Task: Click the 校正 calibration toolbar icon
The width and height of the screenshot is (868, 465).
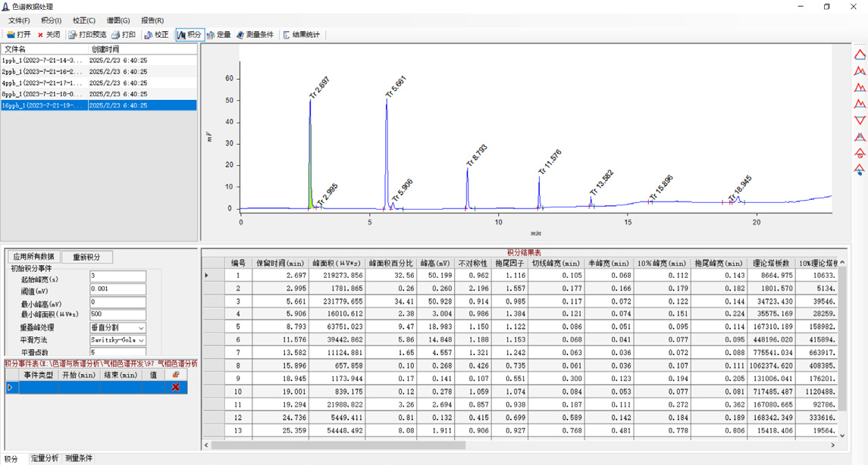Action: 156,34
